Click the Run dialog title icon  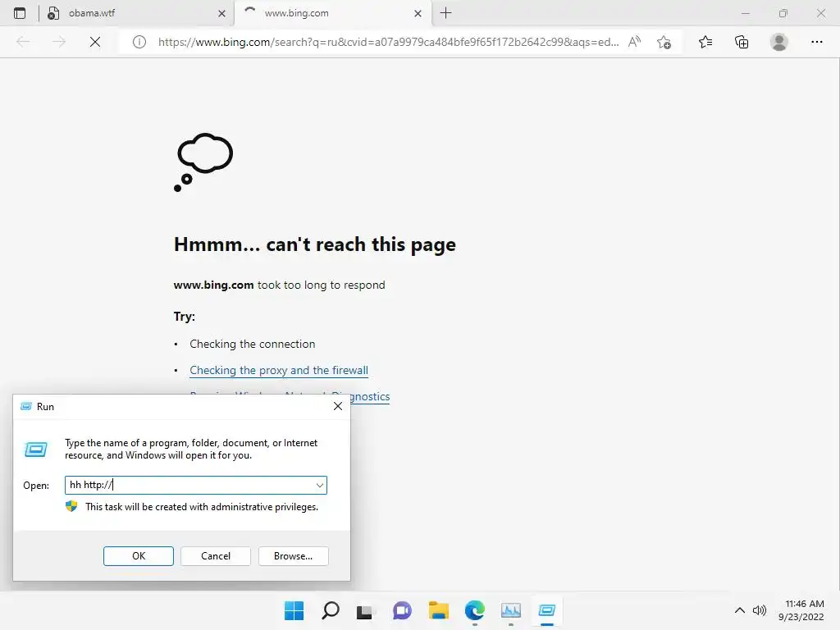25,406
